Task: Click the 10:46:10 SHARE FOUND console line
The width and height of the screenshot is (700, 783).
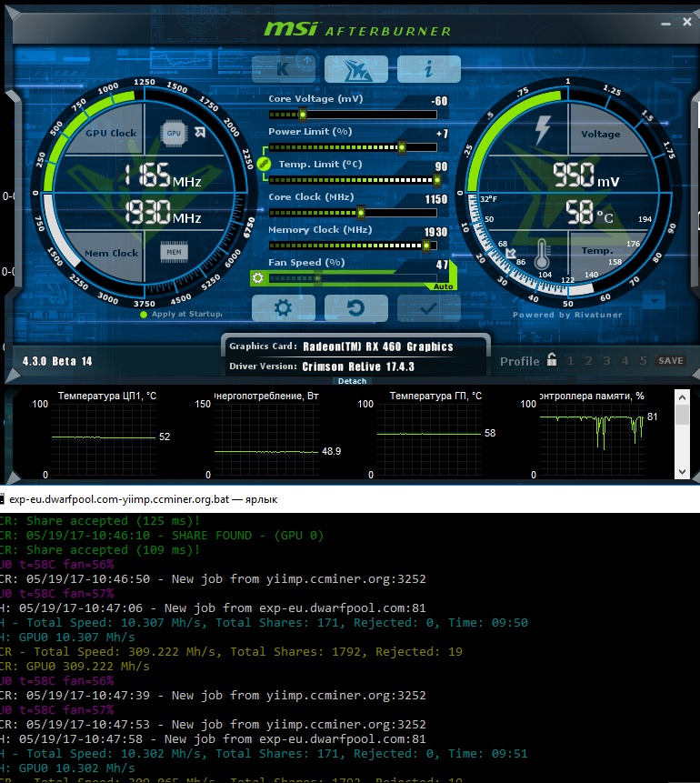Action: point(162,536)
